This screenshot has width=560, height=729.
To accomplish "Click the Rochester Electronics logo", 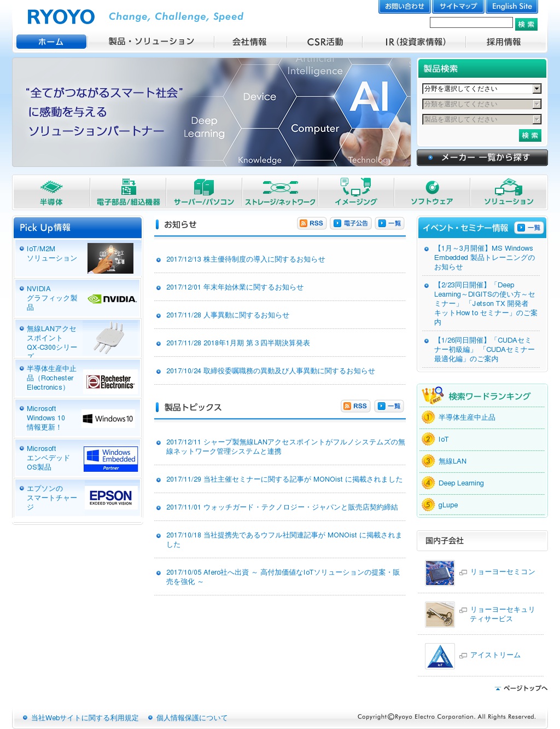I will 110,381.
